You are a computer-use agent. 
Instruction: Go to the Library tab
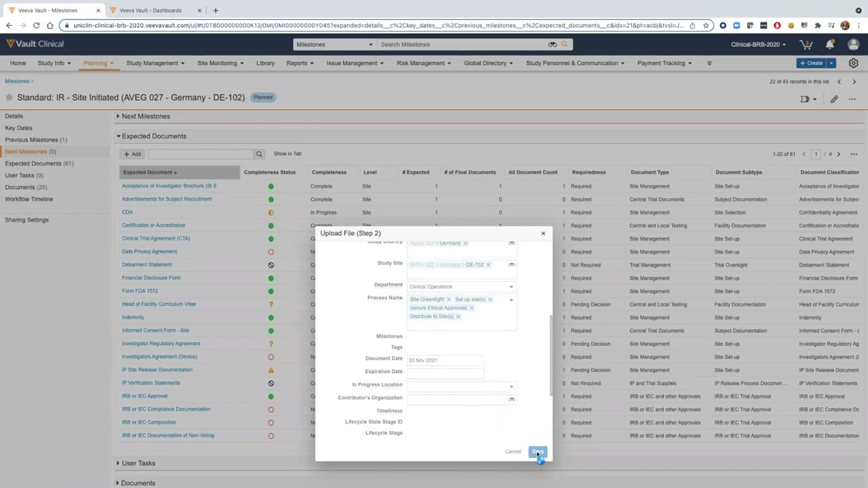[x=265, y=63]
